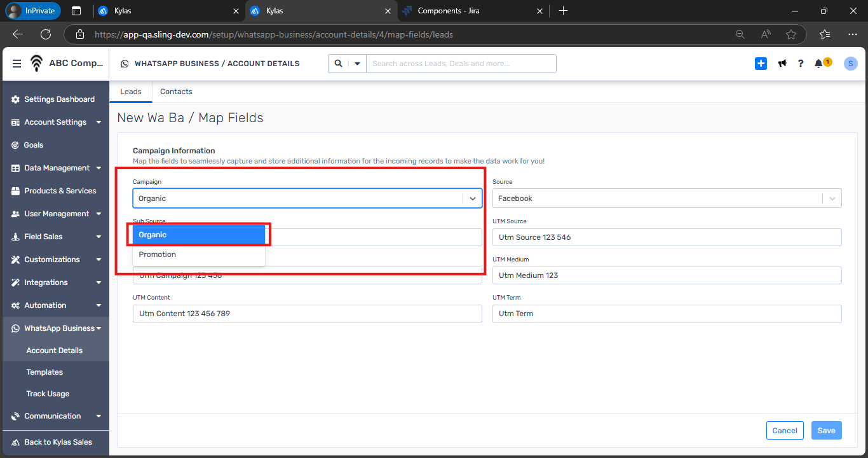Click the UTM Source input field
Image resolution: width=868 pixels, height=458 pixels.
pos(667,237)
